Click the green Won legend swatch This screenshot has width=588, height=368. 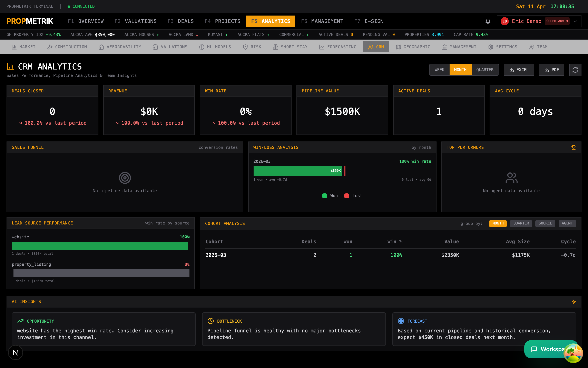(324, 196)
